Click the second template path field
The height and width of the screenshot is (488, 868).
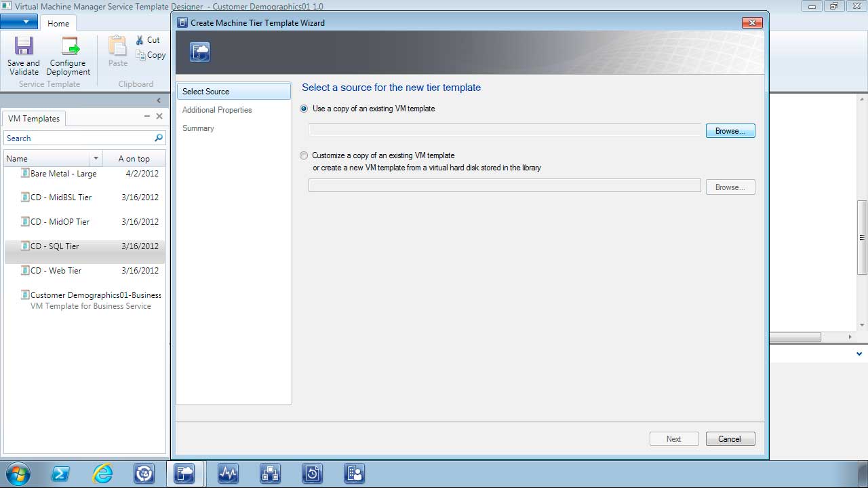pos(505,186)
